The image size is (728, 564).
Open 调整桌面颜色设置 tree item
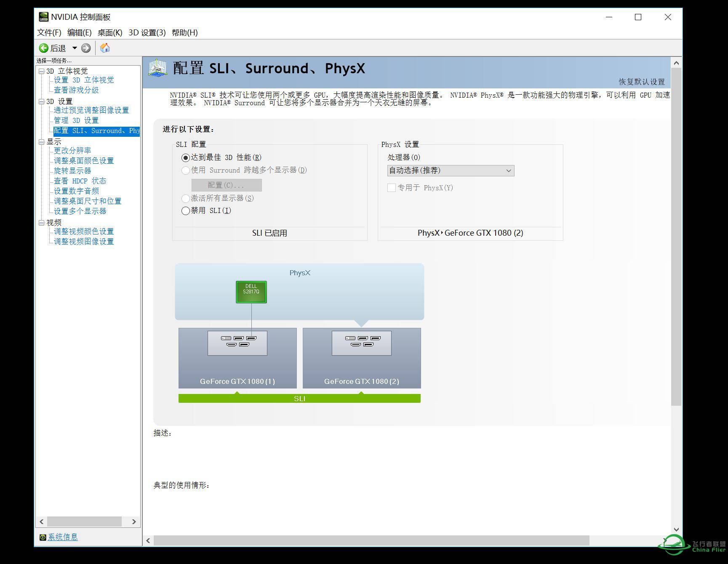click(x=84, y=161)
